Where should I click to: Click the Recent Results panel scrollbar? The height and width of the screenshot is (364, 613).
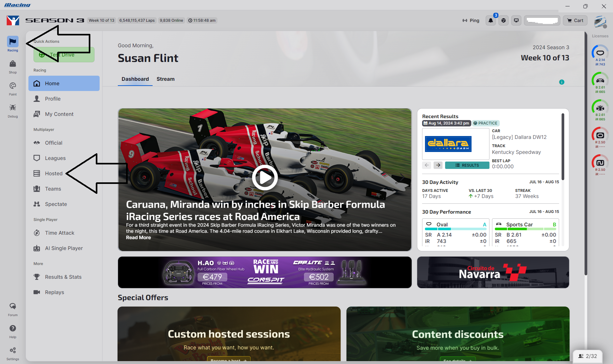click(563, 147)
